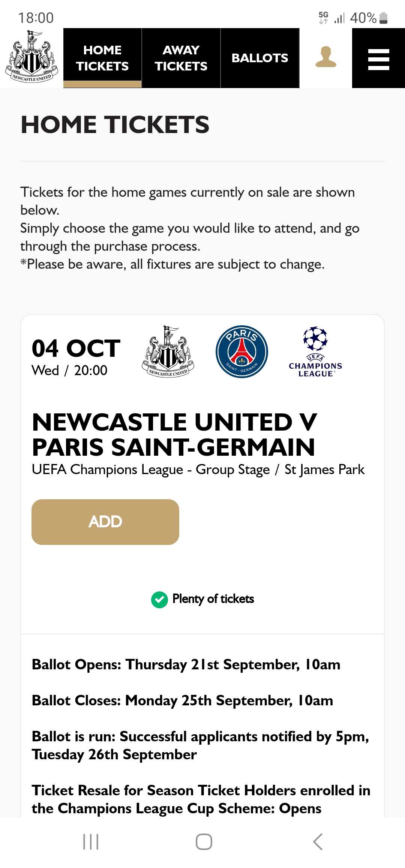Tap the Newcastle crest in fixture card
405x868 pixels.
(x=168, y=352)
